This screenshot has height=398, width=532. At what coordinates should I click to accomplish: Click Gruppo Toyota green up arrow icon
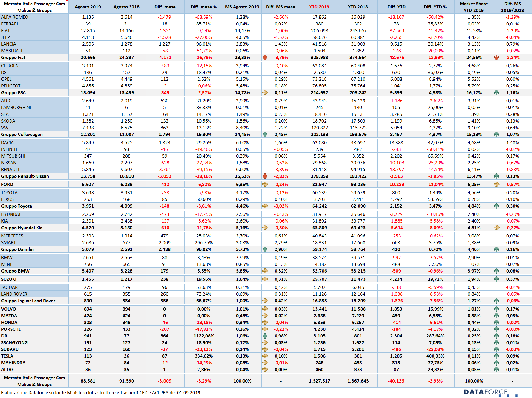pos(497,206)
